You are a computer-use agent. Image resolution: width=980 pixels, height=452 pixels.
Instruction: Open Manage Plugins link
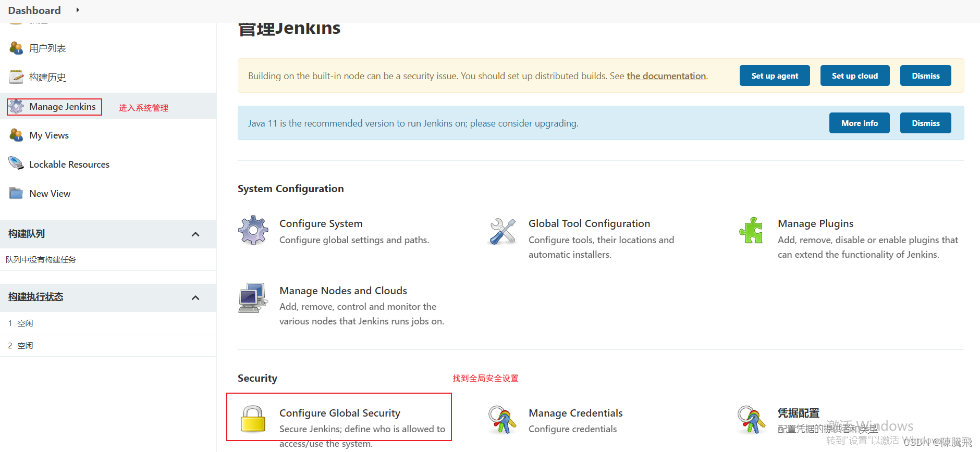[816, 223]
